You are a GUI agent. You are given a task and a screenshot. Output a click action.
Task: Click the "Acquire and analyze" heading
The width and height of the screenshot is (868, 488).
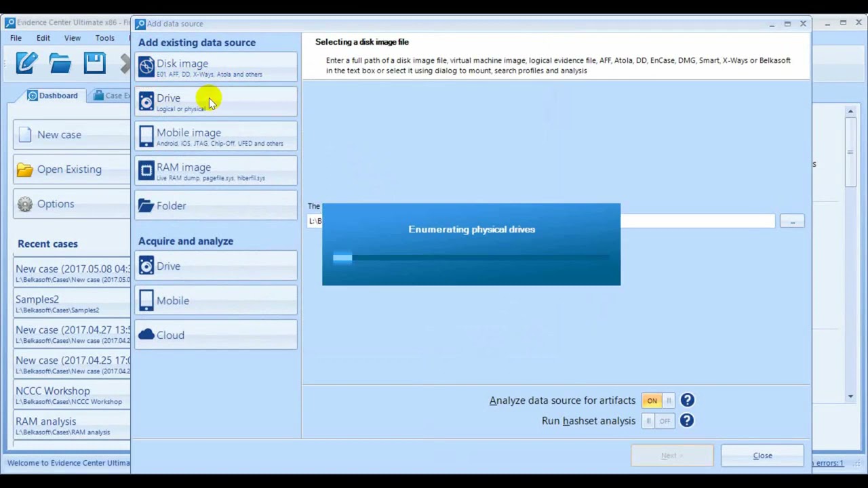pyautogui.click(x=186, y=241)
